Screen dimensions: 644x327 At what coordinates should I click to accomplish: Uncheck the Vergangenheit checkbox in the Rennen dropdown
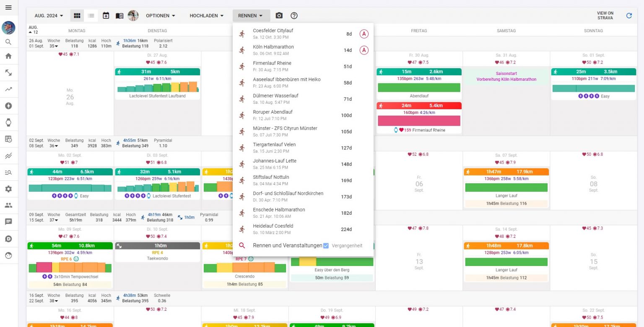point(326,245)
